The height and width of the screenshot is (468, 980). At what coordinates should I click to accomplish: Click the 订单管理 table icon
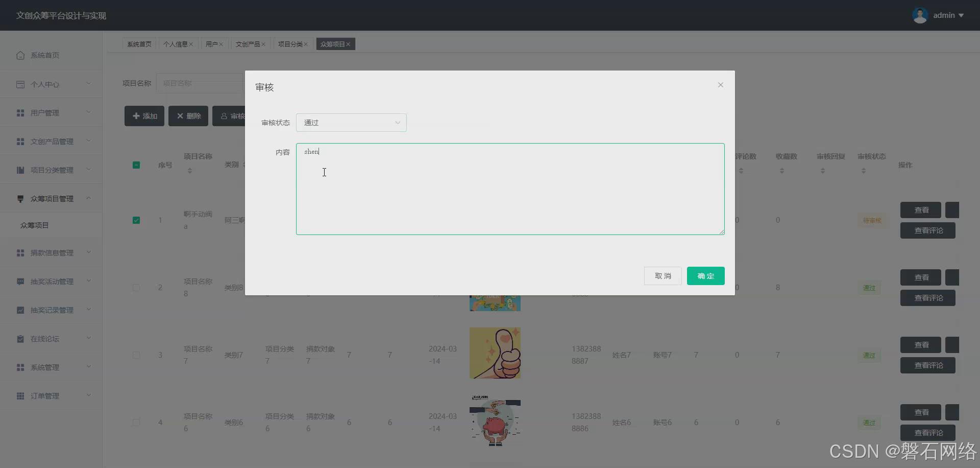click(x=20, y=396)
